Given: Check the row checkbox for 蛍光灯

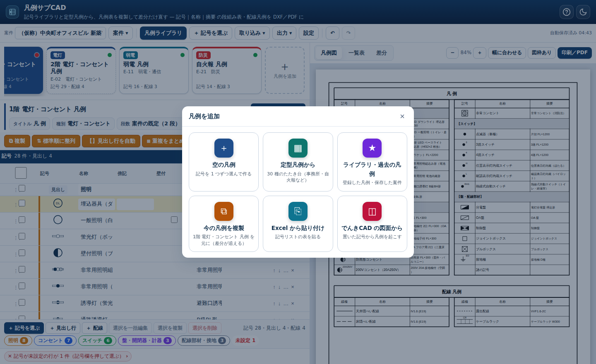Looking at the screenshot, I should [x=22, y=236].
